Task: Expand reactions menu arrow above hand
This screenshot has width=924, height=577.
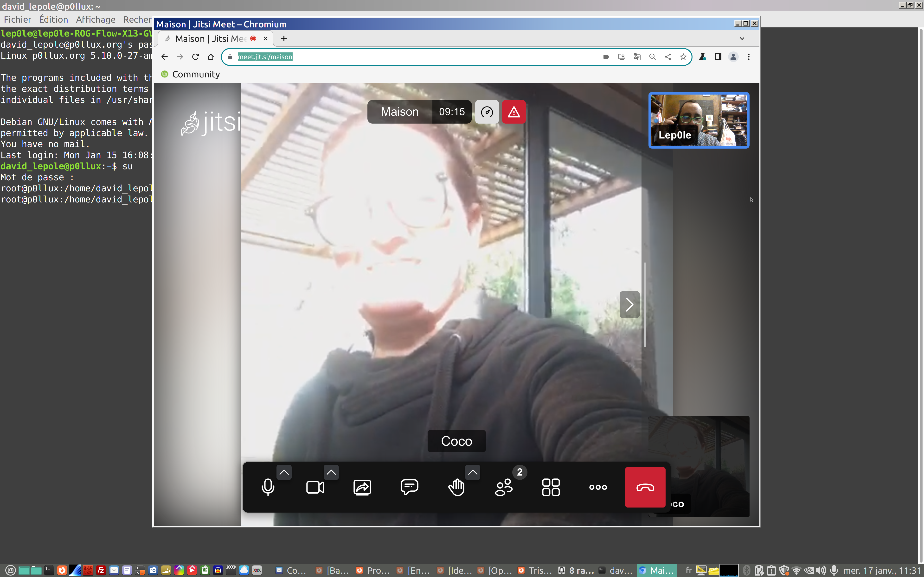Action: pyautogui.click(x=473, y=472)
